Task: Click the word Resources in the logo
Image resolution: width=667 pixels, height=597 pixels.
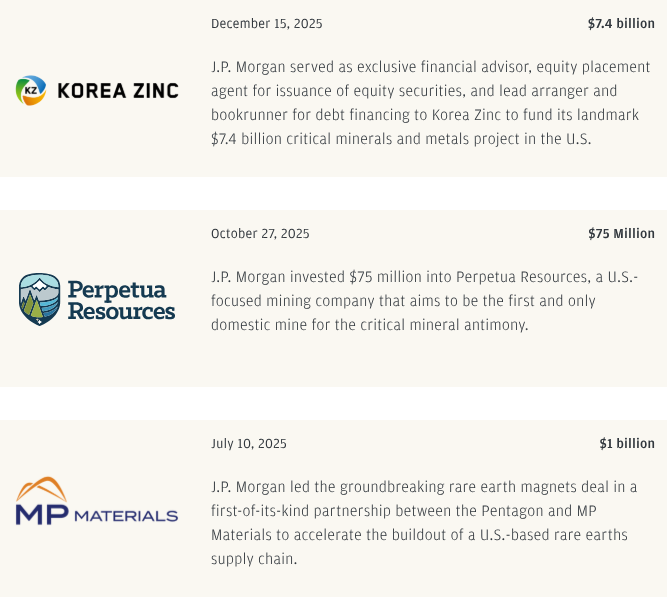Action: pos(121,311)
